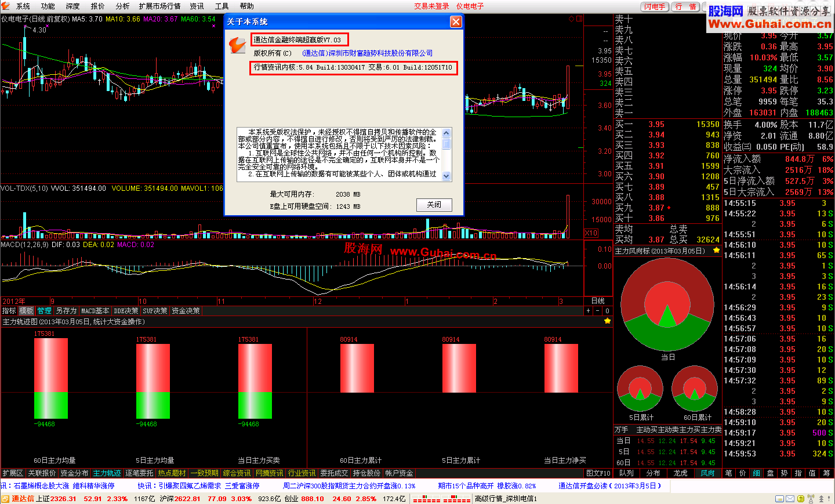
Task: Select the SUP决策 template
Action: click(x=155, y=311)
